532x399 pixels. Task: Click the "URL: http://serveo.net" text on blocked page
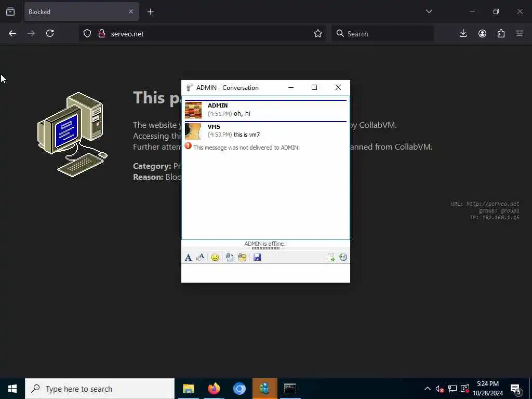coord(485,204)
